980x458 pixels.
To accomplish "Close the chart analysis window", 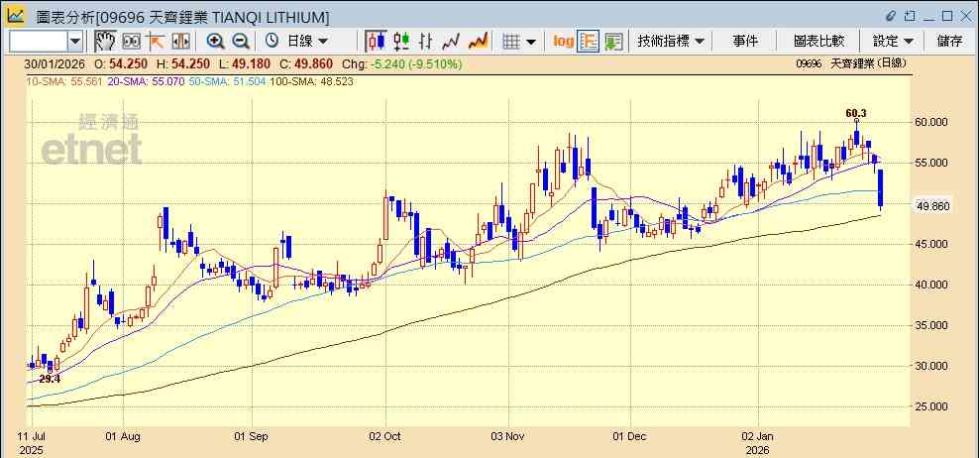I will (x=965, y=16).
